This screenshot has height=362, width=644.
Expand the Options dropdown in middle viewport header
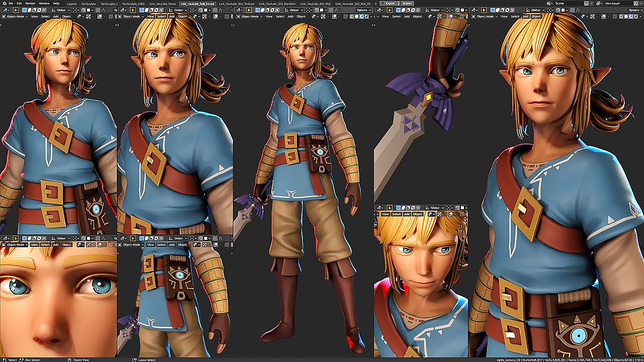tap(363, 10)
